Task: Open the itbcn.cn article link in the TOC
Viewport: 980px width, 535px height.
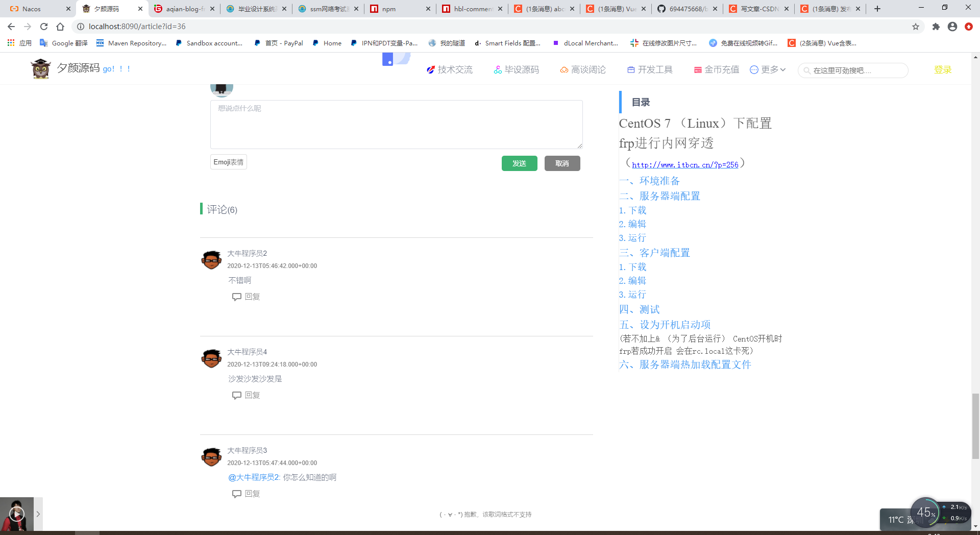Action: point(684,164)
